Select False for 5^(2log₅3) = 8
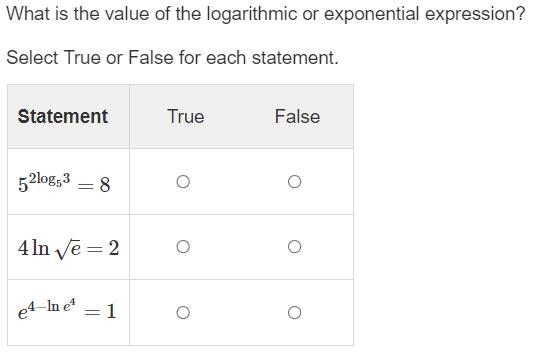 294,182
